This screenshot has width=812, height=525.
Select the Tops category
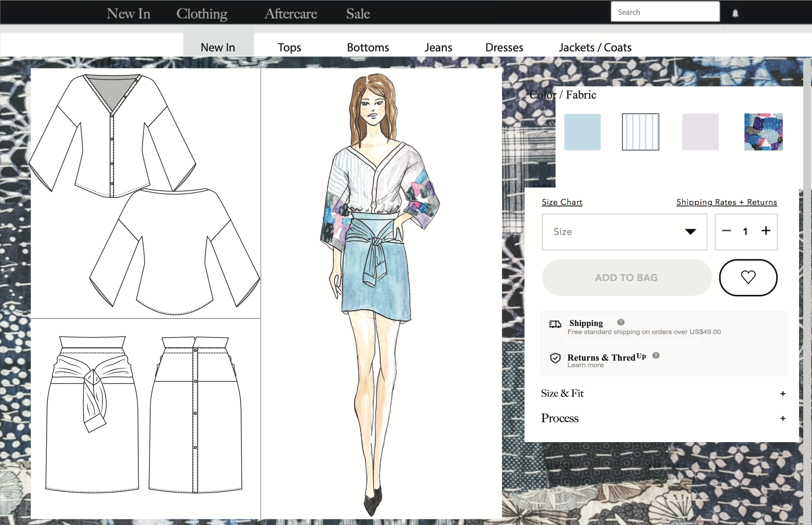point(289,47)
